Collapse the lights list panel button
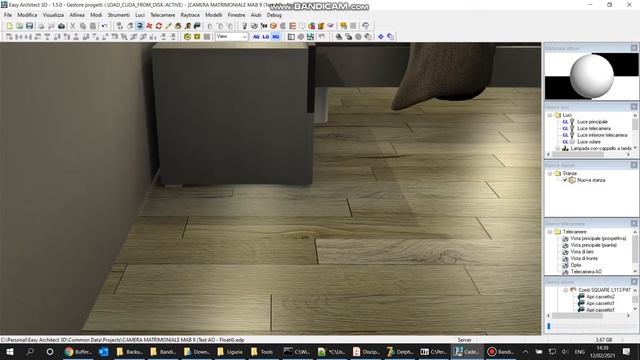The height and width of the screenshot is (360, 640). [x=634, y=107]
